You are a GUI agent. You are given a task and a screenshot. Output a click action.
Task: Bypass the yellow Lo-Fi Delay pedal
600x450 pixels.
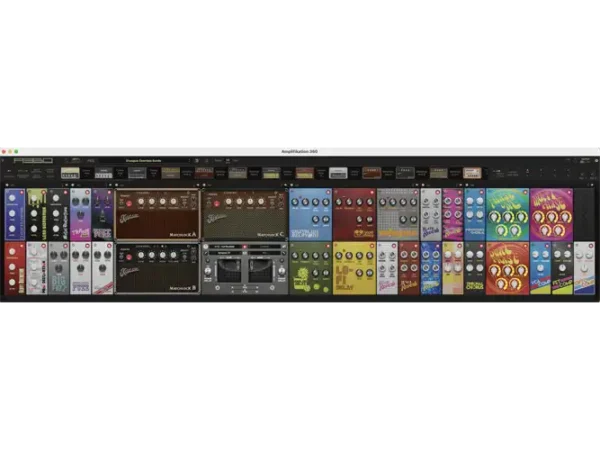(372, 246)
